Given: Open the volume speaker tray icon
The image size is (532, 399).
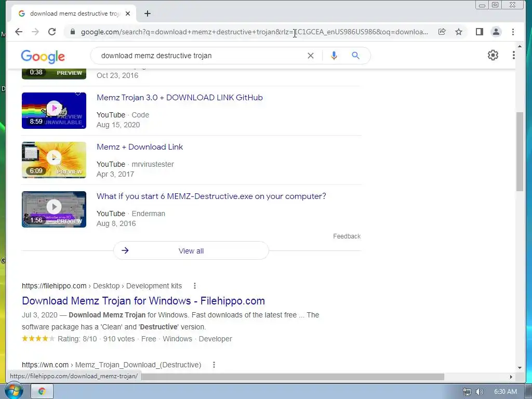Looking at the screenshot, I should tap(480, 392).
